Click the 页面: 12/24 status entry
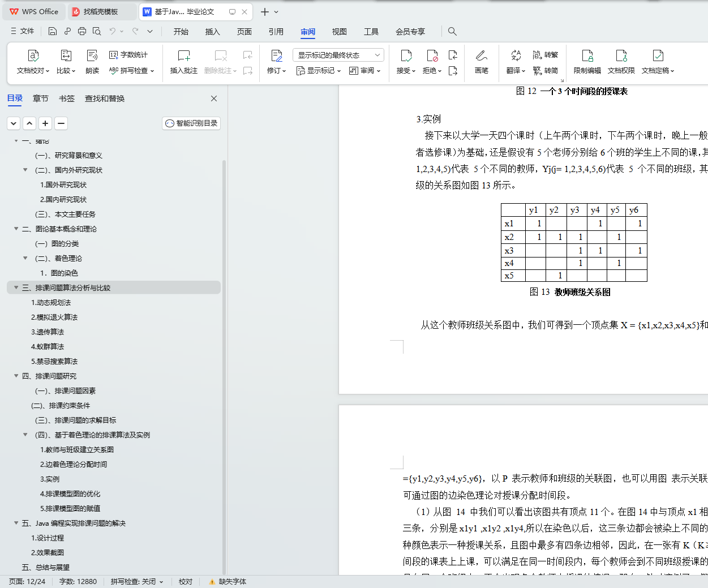This screenshot has height=588, width=708. click(x=27, y=582)
